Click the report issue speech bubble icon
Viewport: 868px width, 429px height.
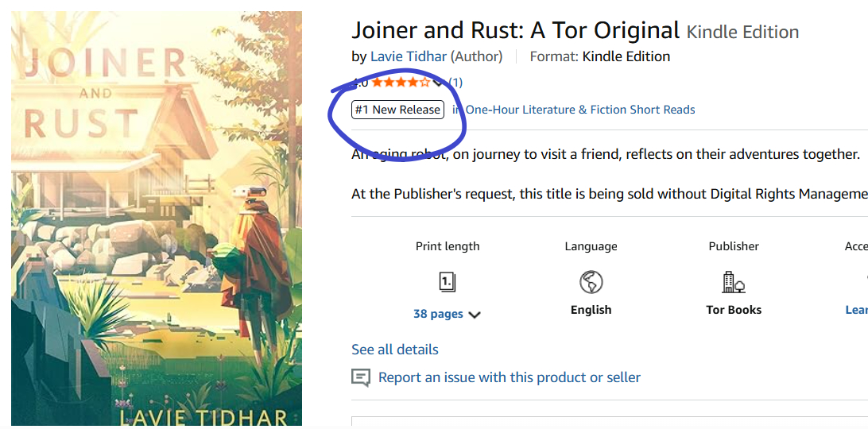point(361,378)
